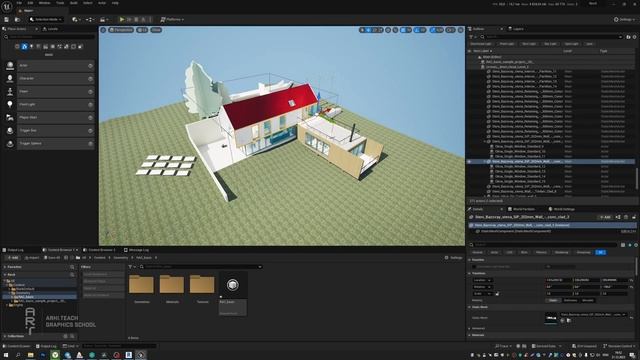Open the File menu
This screenshot has height=360, width=640.
(19, 3)
